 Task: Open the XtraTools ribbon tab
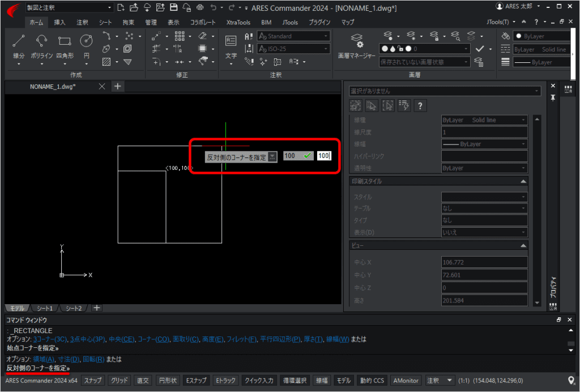[238, 22]
